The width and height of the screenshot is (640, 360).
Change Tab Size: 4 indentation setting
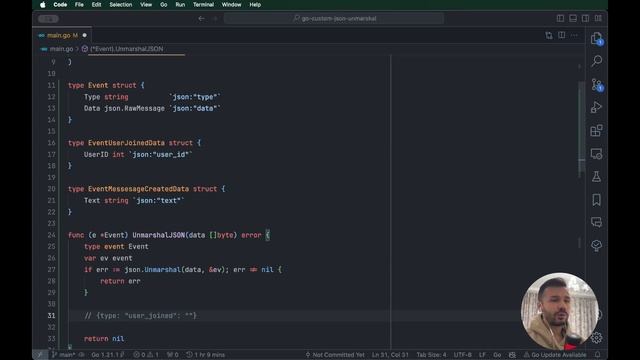[x=431, y=355]
